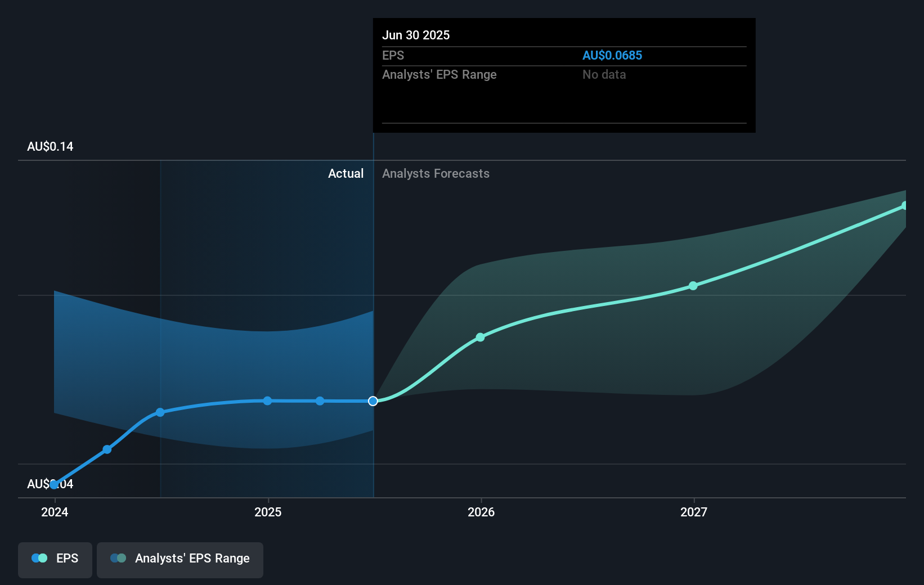Image resolution: width=924 pixels, height=585 pixels.
Task: Click the No data value in tooltip
Action: point(604,74)
